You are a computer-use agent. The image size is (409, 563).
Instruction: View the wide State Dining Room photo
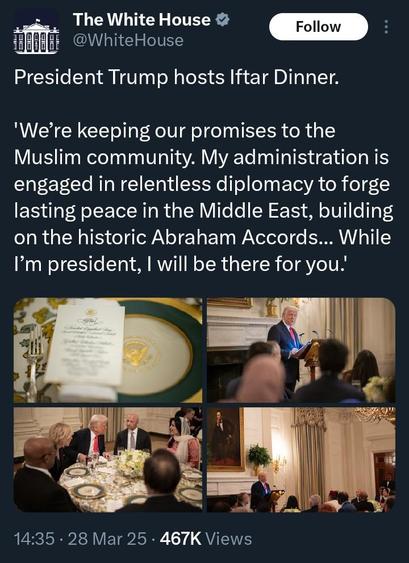coord(301,459)
